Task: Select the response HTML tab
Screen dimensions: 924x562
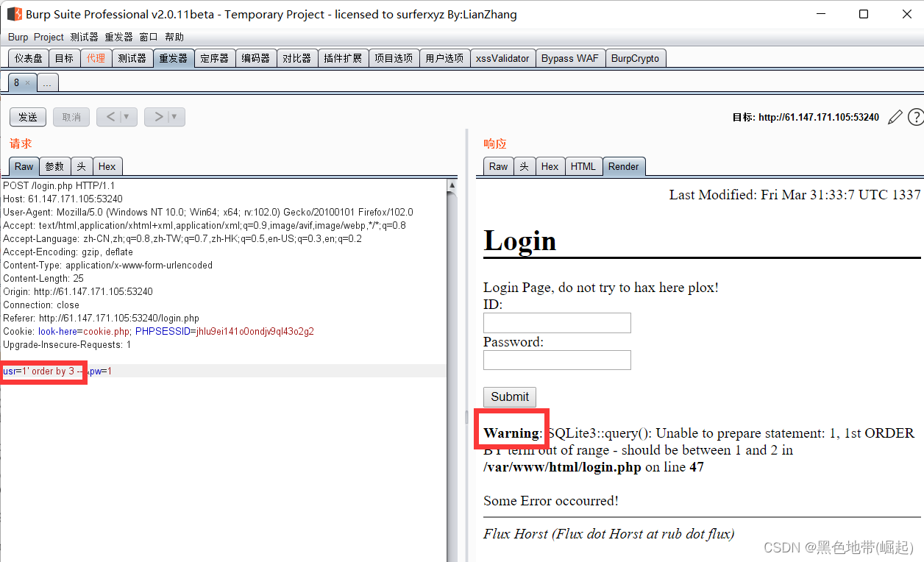Action: pos(583,166)
